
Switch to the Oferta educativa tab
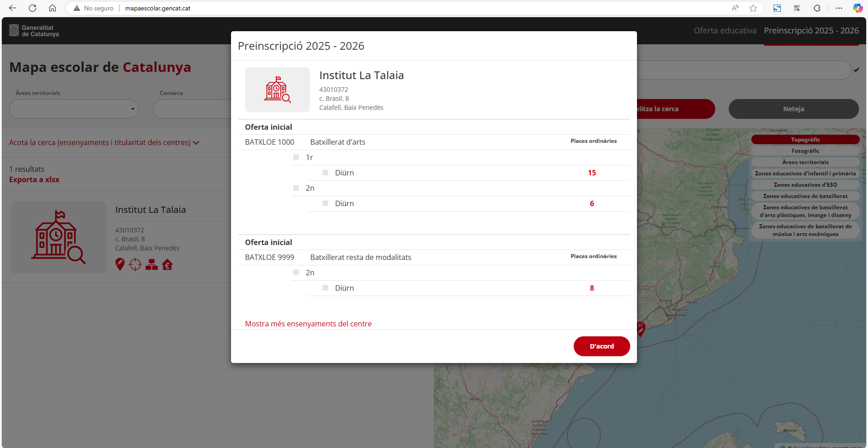[x=725, y=31]
